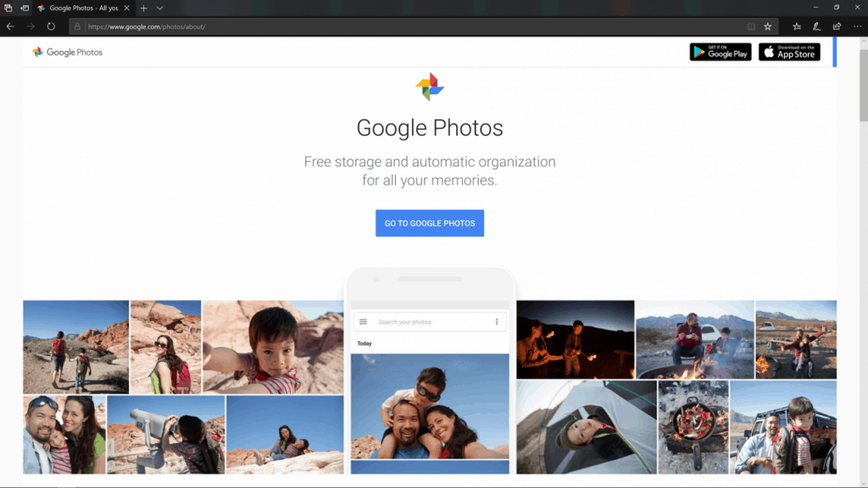Viewport: 868px width, 488px height.
Task: Select the Google Photos browser tab
Action: [x=83, y=8]
